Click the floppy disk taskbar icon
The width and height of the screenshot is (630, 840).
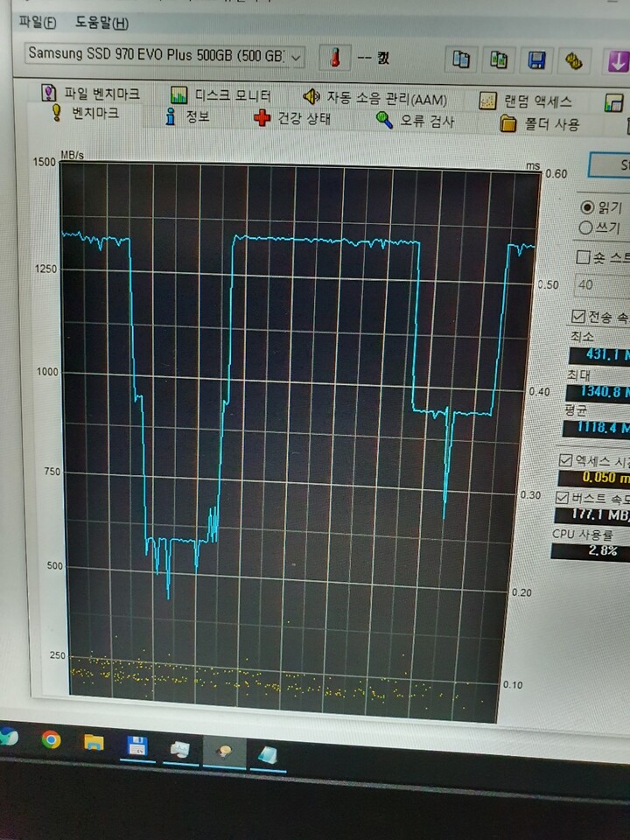point(137,745)
